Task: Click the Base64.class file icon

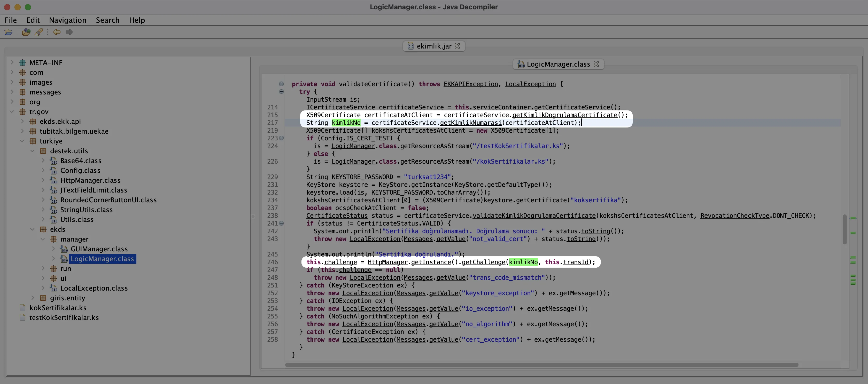Action: pyautogui.click(x=53, y=161)
